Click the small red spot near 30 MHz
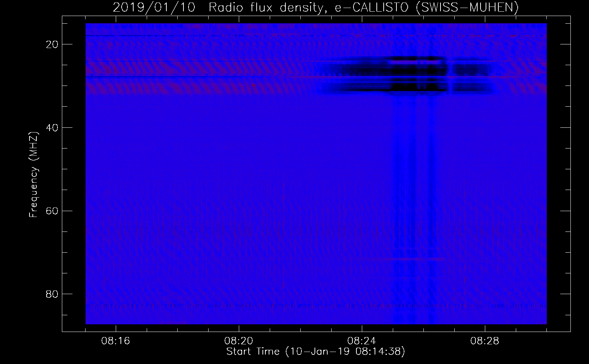Screen dimensions: 589x364 tap(253, 85)
